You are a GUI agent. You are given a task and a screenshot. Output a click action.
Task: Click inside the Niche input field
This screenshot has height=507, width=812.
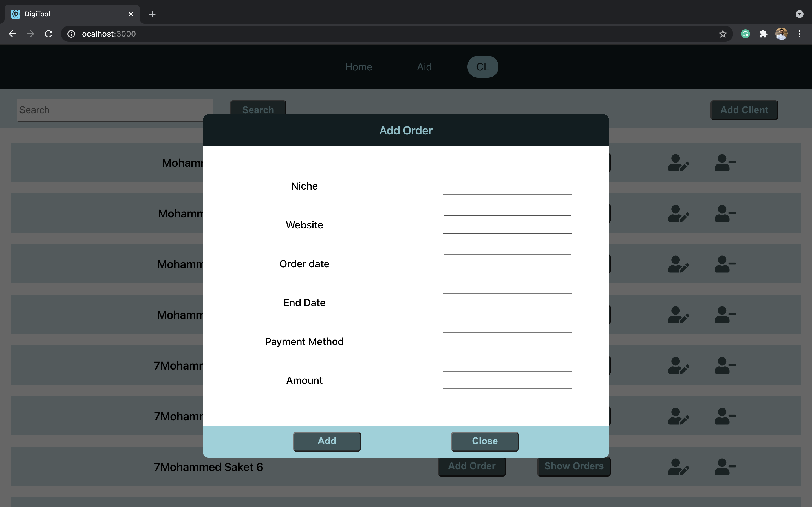pyautogui.click(x=507, y=185)
